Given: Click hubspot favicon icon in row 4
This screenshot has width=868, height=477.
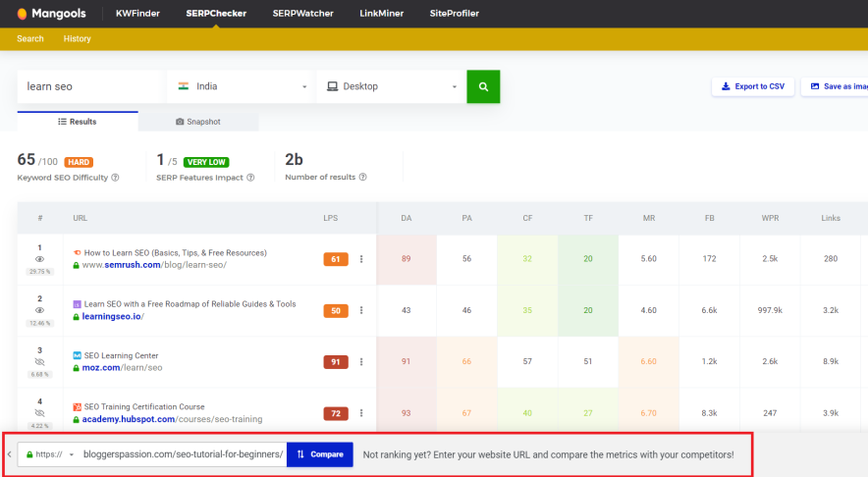Looking at the screenshot, I should 77,406.
